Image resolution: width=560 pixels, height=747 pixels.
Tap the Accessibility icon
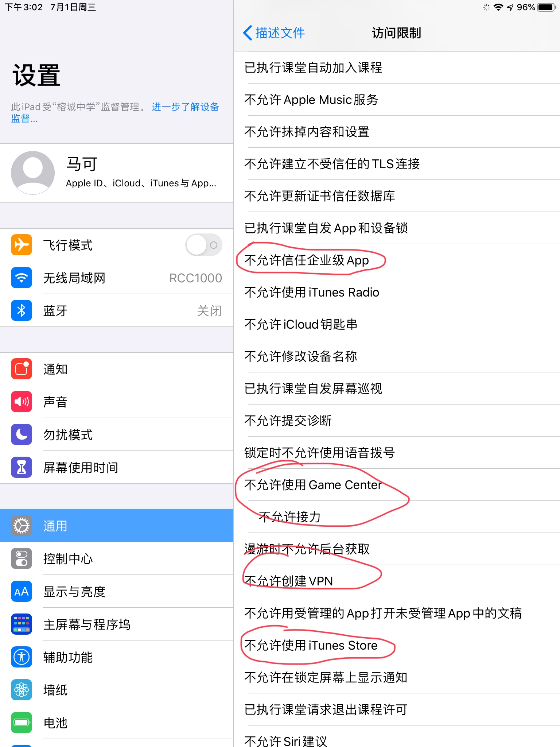(x=22, y=657)
